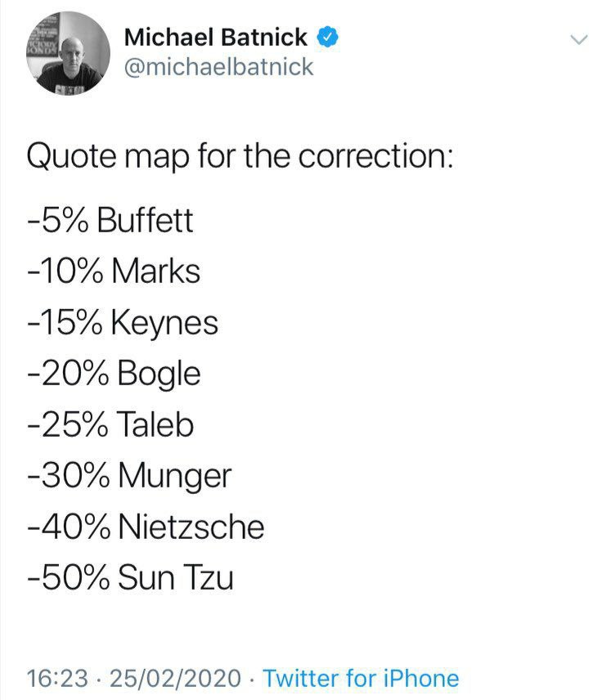Open the Twitter for iPhone source link
611x700 pixels.
point(362,678)
